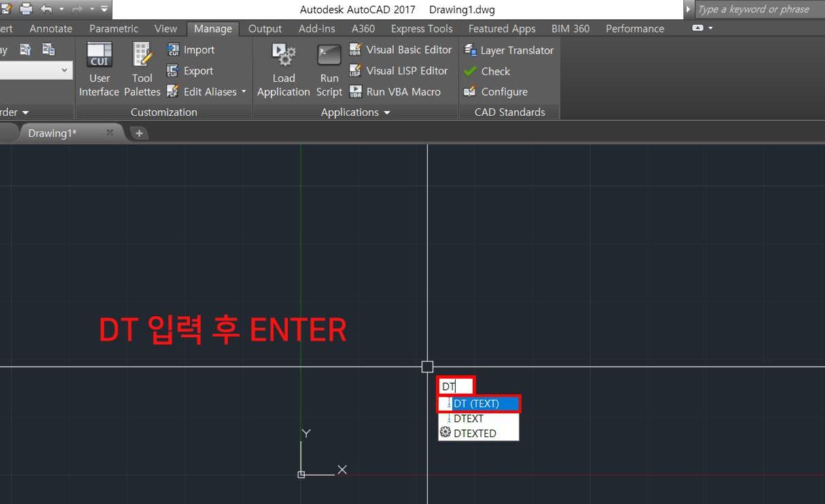Click the Undo arrow
Image resolution: width=825 pixels, height=504 pixels.
click(x=46, y=9)
